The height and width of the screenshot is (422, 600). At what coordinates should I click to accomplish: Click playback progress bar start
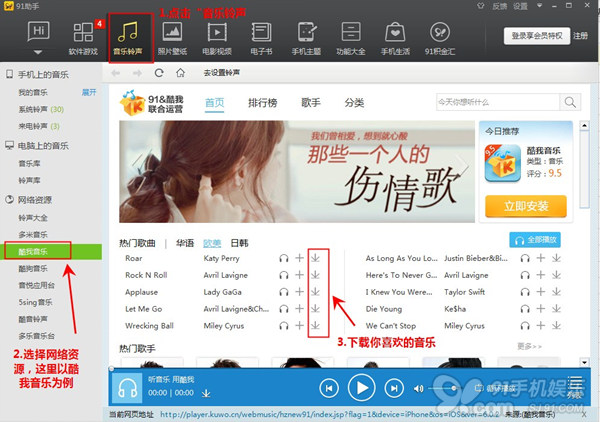(x=112, y=369)
